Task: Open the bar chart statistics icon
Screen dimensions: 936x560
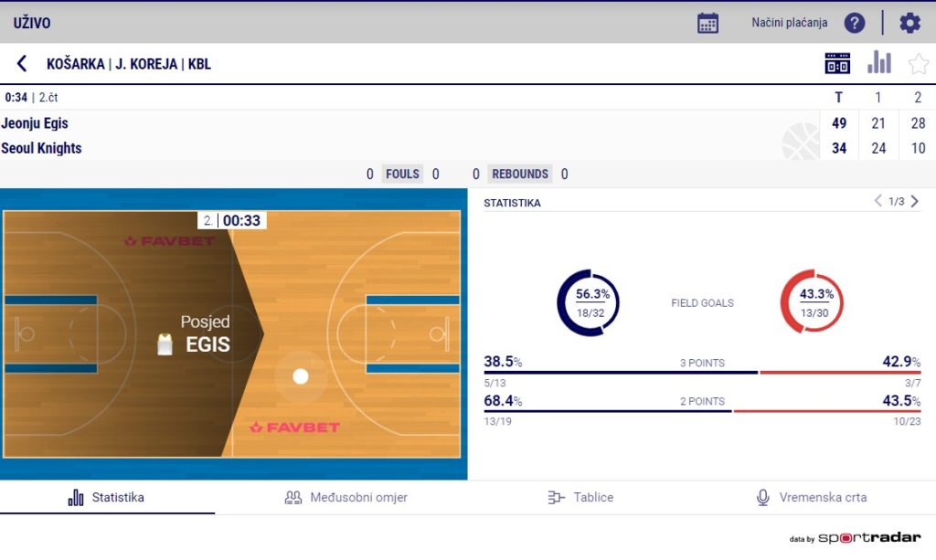Action: 878,63
